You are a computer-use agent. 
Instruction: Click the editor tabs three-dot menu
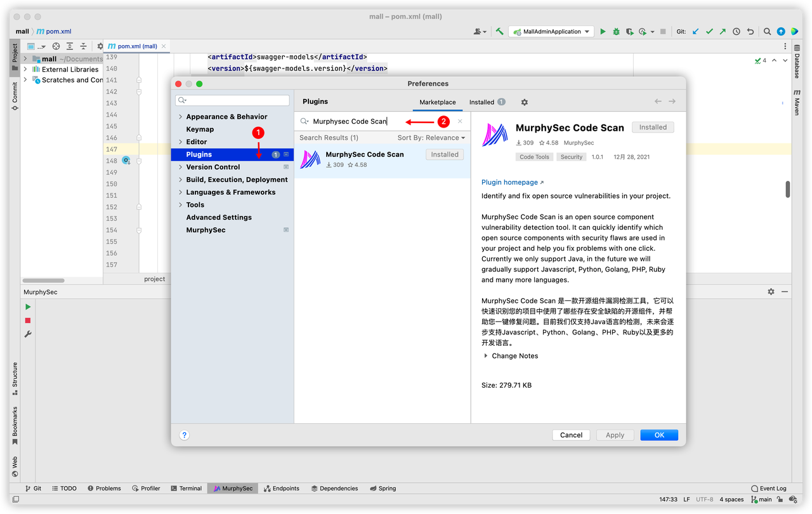point(785,46)
